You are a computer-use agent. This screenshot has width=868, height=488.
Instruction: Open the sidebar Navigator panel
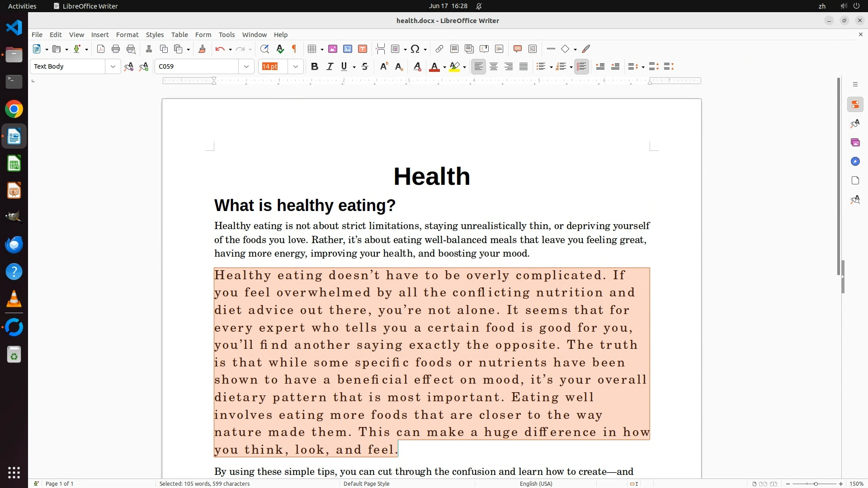(x=855, y=162)
